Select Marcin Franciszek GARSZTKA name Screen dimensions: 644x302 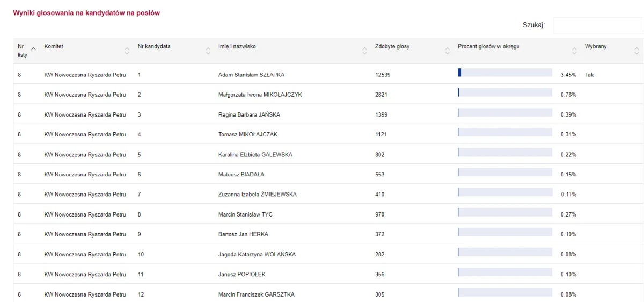(257, 294)
